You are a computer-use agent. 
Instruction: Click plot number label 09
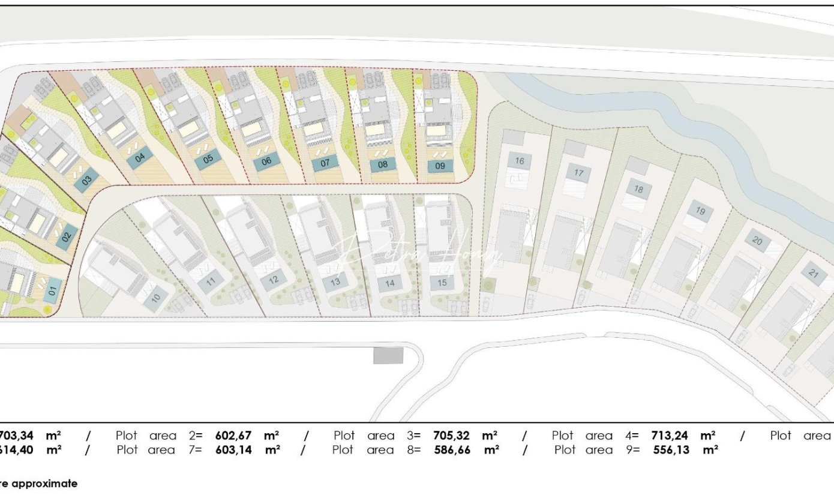pos(440,166)
